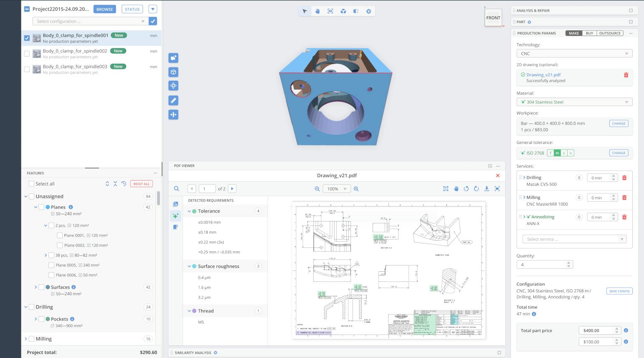Go to the next PDF page
The height and width of the screenshot is (358, 644).
(x=233, y=189)
